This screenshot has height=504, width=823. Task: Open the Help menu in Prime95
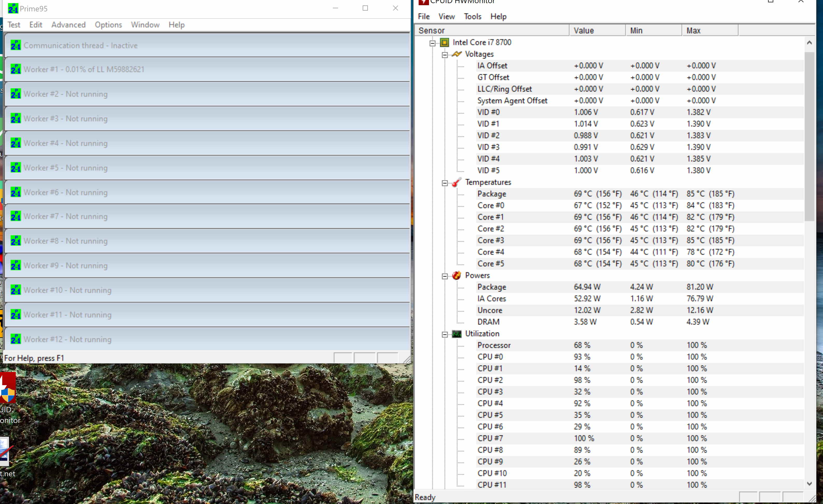(176, 25)
